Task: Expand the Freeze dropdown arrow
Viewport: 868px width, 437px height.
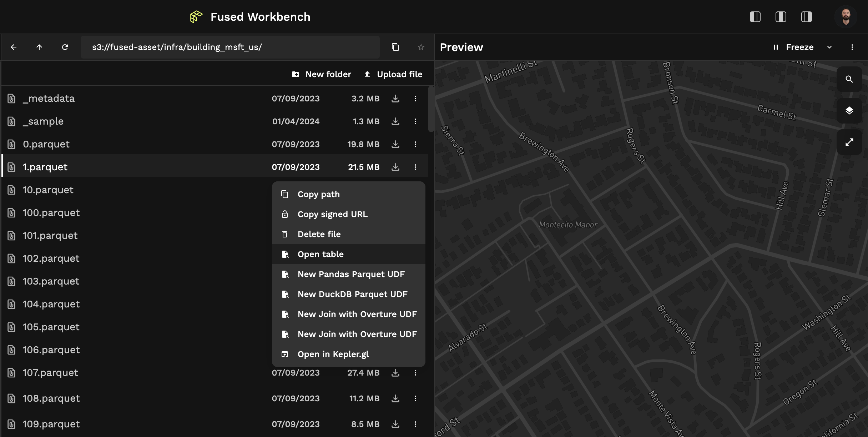Action: pyautogui.click(x=829, y=47)
